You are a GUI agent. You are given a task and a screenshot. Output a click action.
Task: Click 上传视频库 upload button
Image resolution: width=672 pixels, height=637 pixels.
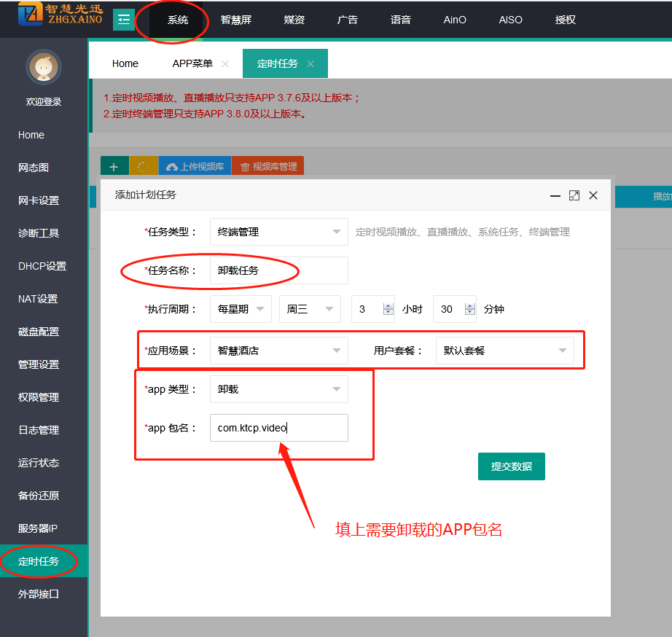(195, 167)
